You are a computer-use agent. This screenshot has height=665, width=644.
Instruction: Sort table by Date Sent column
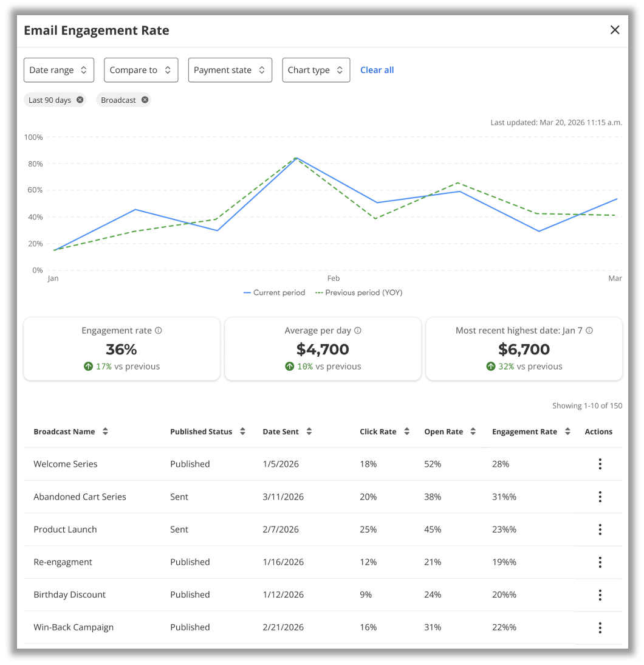pyautogui.click(x=309, y=432)
